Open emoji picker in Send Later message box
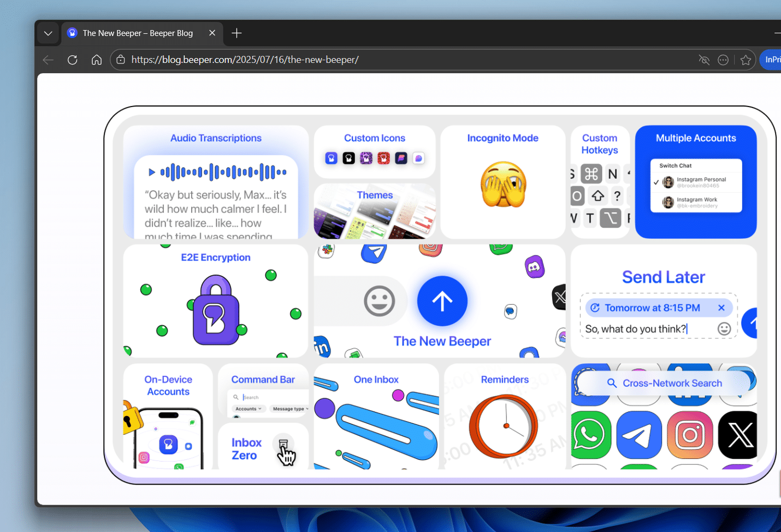The width and height of the screenshot is (781, 532). coord(724,329)
